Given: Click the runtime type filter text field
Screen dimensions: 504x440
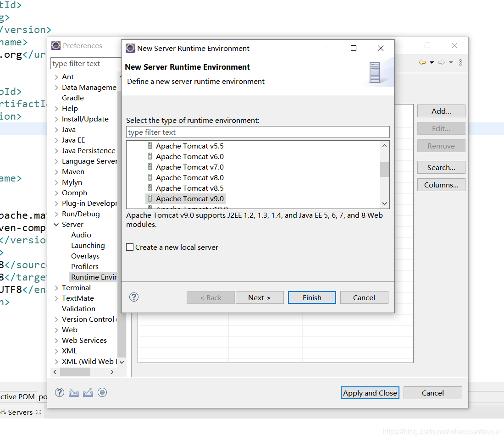Looking at the screenshot, I should click(x=258, y=132).
